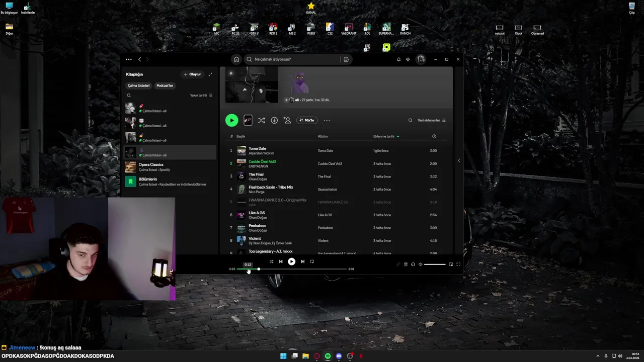The image size is (644, 362).
Task: Select the Peekaboo track title
Action: click(257, 226)
